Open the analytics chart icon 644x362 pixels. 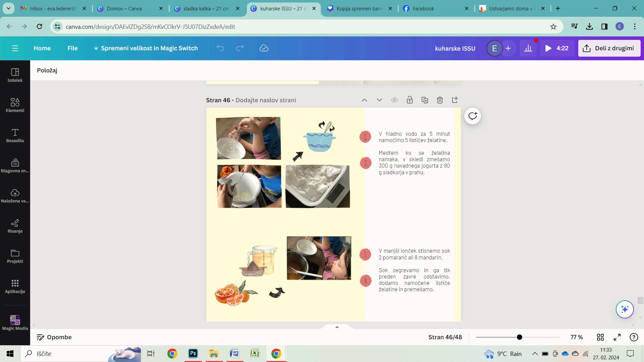click(x=528, y=48)
